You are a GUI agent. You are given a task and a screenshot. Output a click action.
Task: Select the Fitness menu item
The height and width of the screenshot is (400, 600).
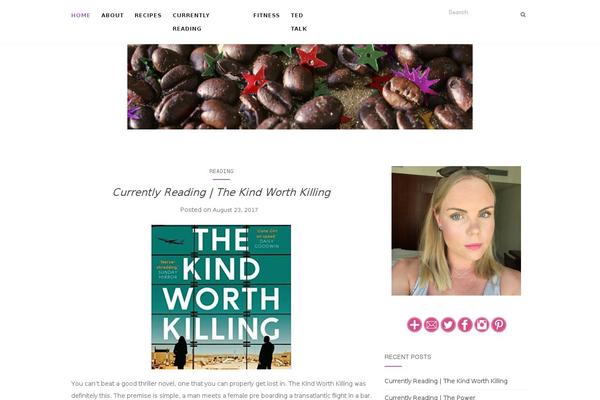[x=266, y=15]
